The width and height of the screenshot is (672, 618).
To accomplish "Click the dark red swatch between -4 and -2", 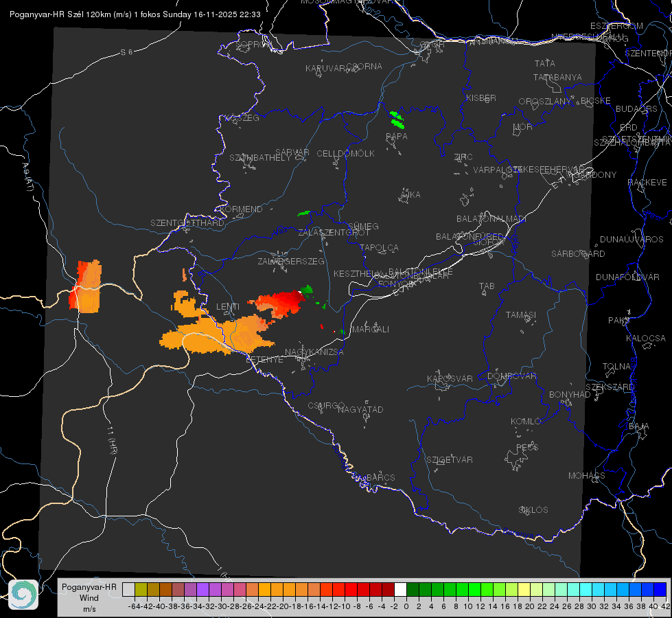I will (x=388, y=589).
